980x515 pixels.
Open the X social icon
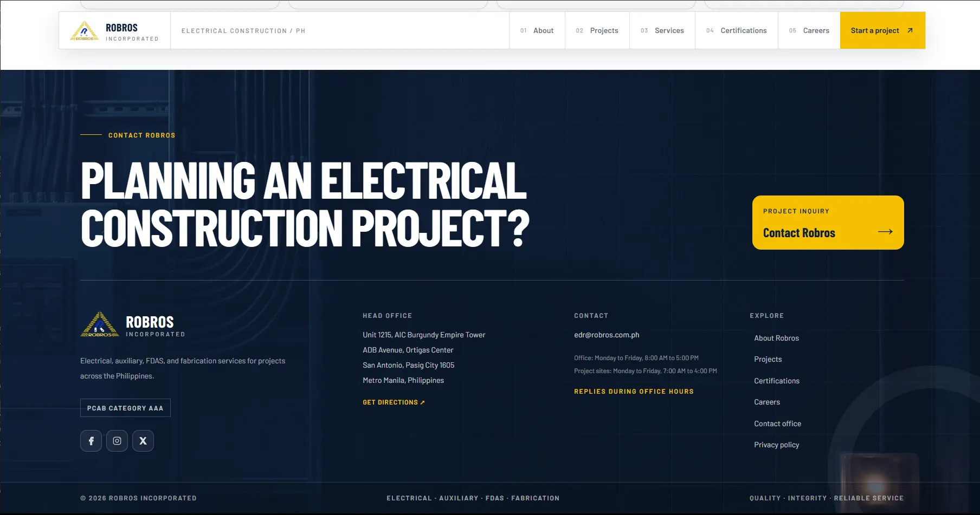(x=143, y=441)
